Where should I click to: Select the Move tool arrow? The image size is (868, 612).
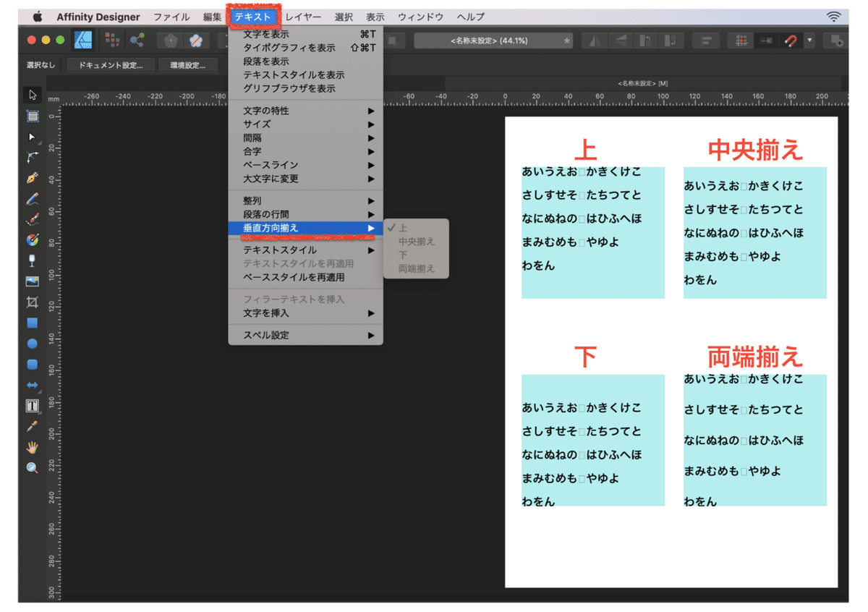(x=33, y=95)
